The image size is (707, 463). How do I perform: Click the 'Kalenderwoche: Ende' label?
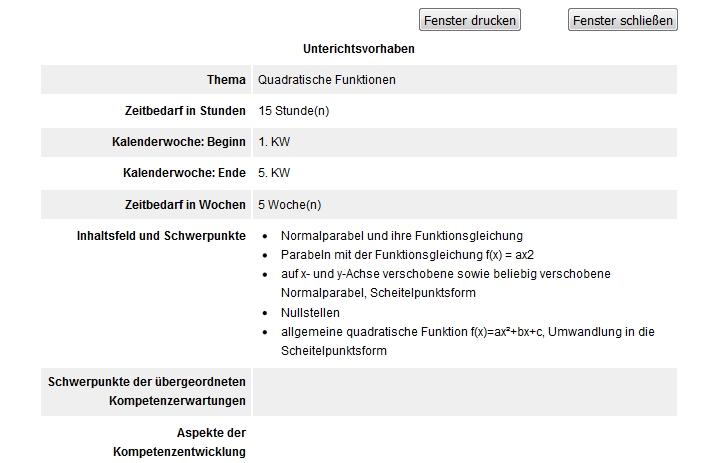coord(184,173)
